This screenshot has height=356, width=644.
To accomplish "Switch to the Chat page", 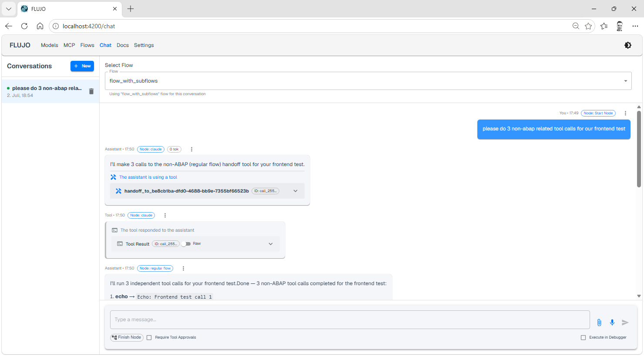I will pyautogui.click(x=106, y=45).
